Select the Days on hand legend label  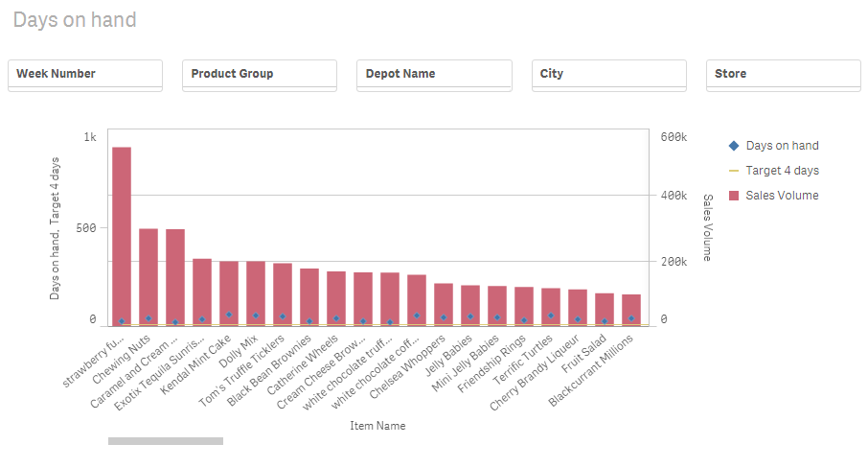pos(782,146)
